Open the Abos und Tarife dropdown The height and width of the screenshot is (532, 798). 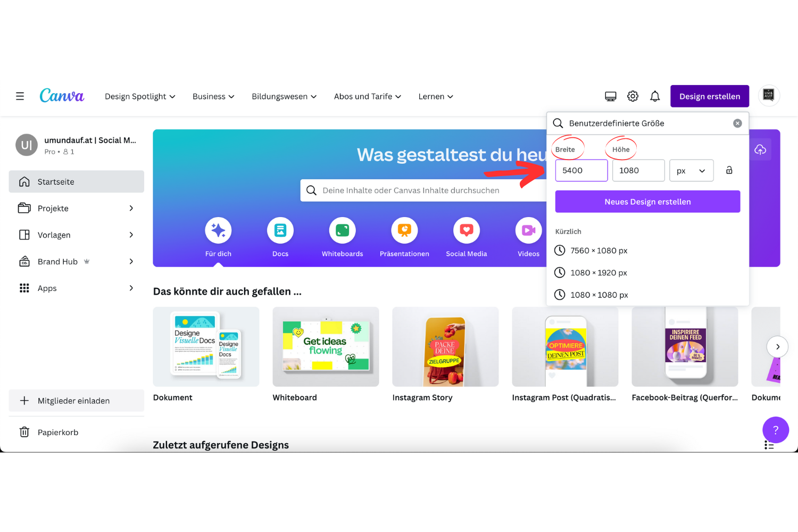pyautogui.click(x=368, y=96)
